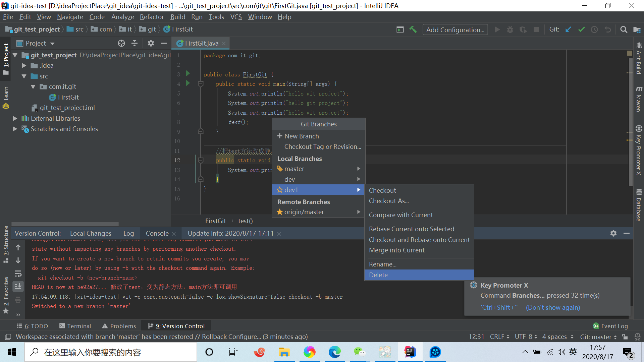
Task: Collapse the com.it.git package
Action: (x=33, y=87)
